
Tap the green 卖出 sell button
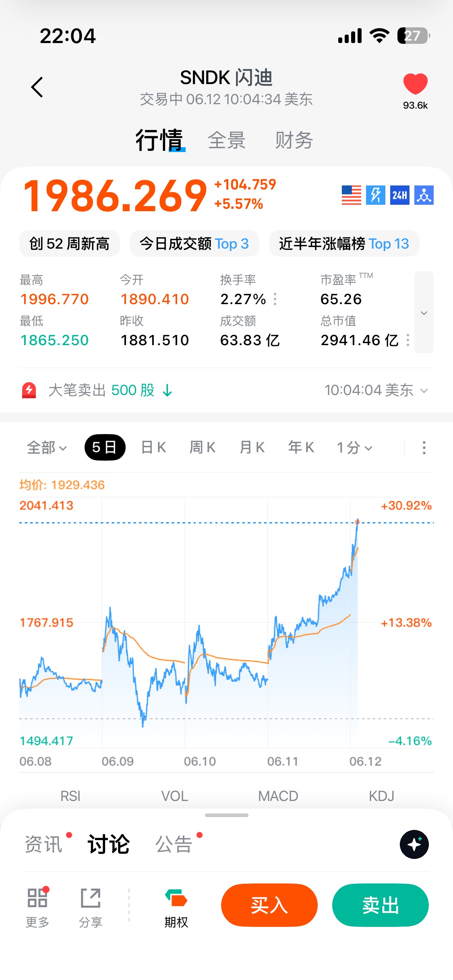(381, 905)
